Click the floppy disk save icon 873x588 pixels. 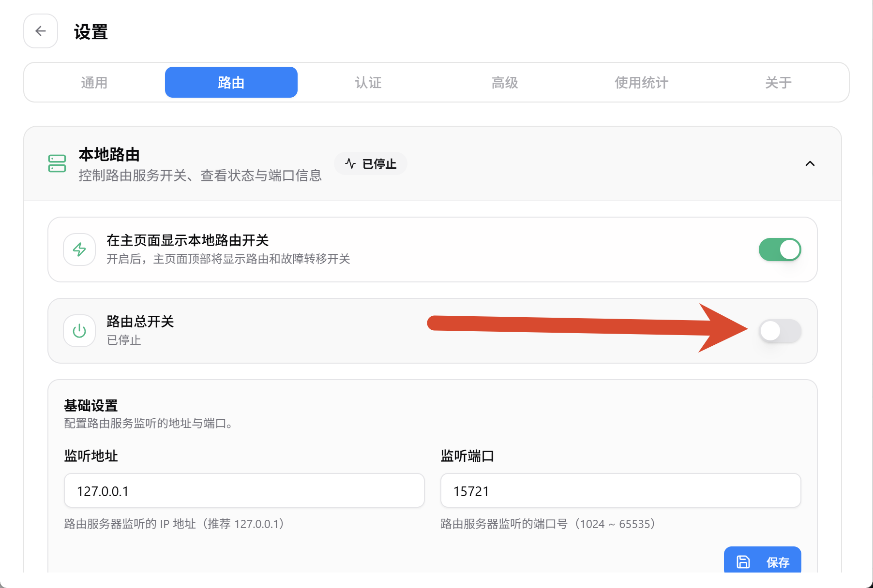point(743,562)
